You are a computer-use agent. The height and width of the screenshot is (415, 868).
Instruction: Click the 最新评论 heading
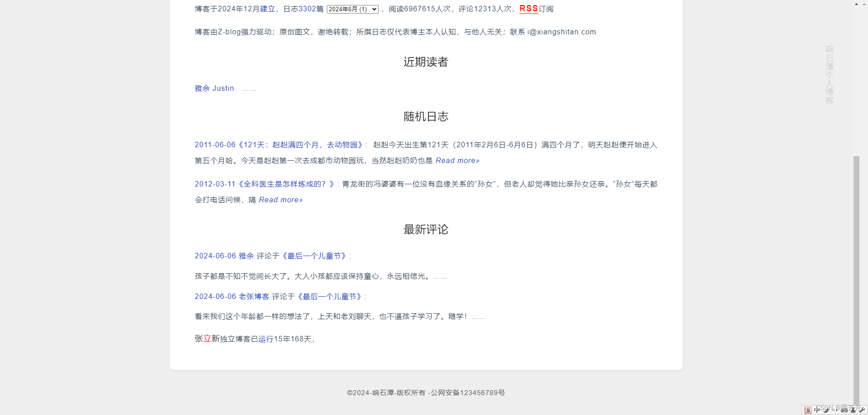(x=426, y=229)
